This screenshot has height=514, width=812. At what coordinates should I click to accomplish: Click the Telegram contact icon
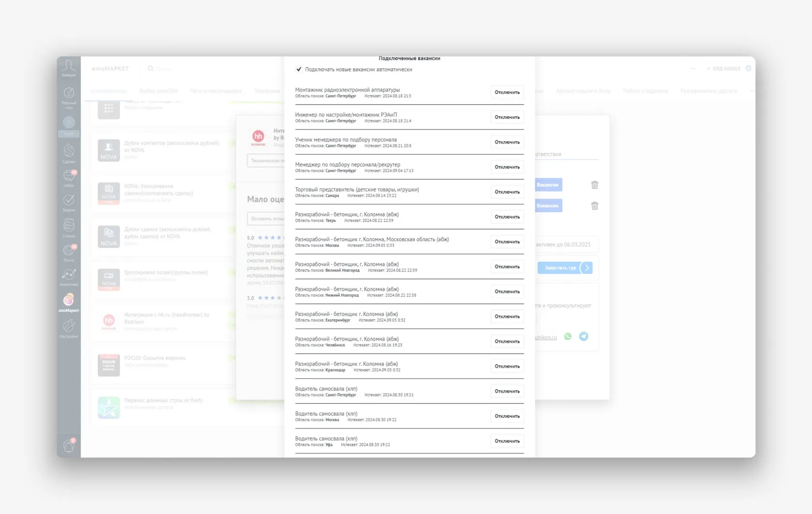click(x=583, y=336)
